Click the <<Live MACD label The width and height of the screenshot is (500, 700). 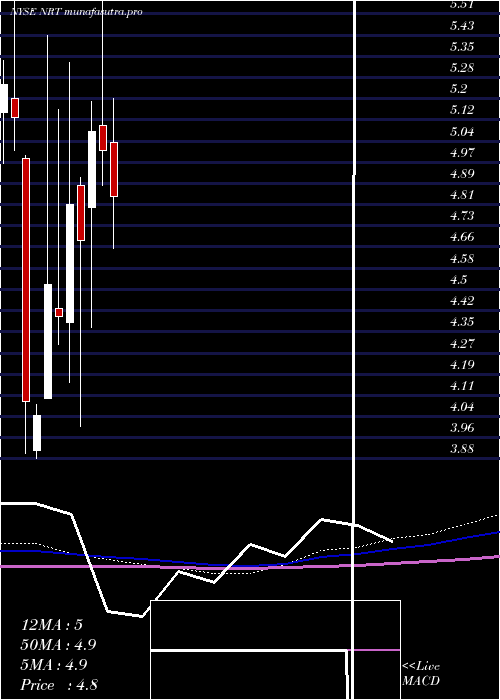(x=421, y=674)
